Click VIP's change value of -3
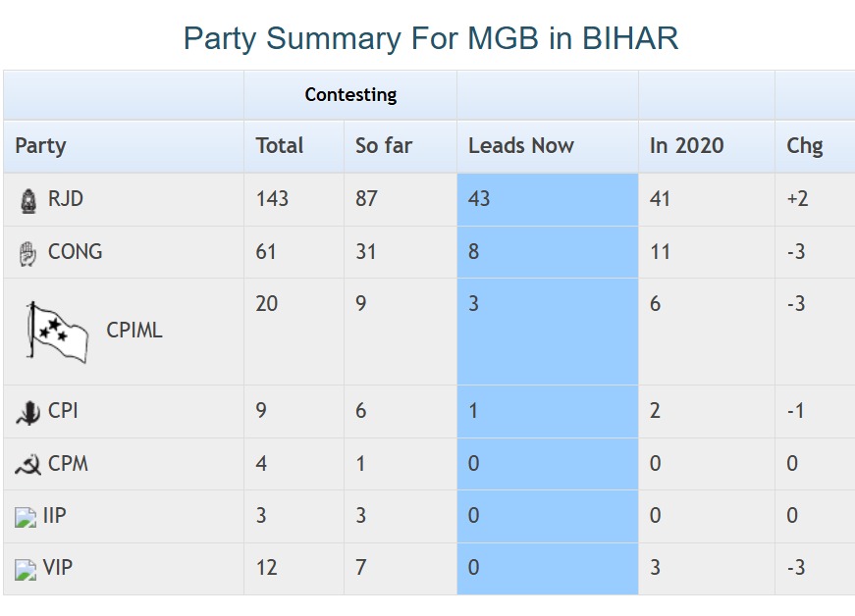This screenshot has width=855, height=616. coord(796,568)
